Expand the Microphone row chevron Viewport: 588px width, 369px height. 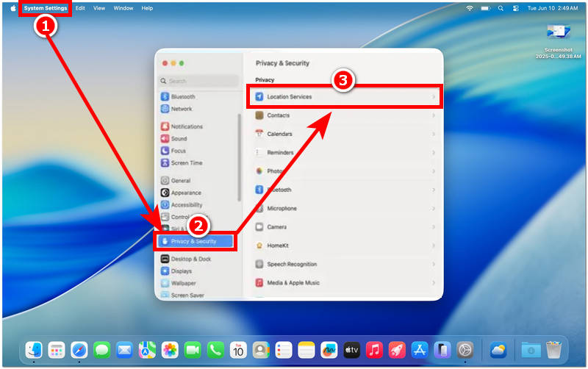click(x=433, y=208)
